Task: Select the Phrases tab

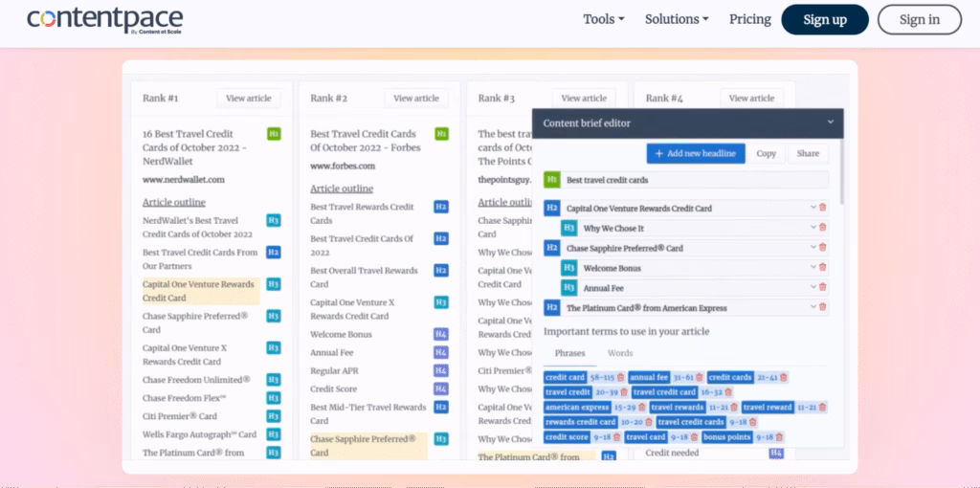Action: tap(569, 353)
